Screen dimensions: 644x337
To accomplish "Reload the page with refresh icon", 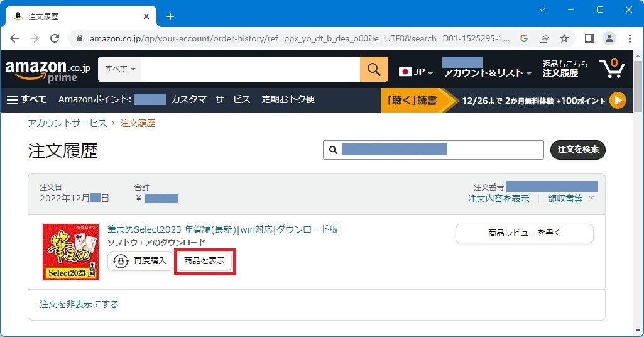I will (x=55, y=38).
